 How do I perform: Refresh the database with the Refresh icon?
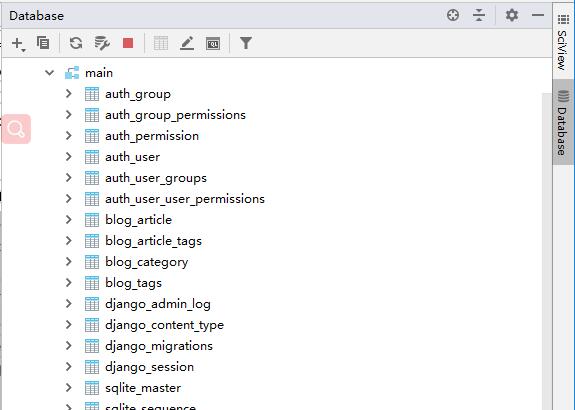pos(76,43)
